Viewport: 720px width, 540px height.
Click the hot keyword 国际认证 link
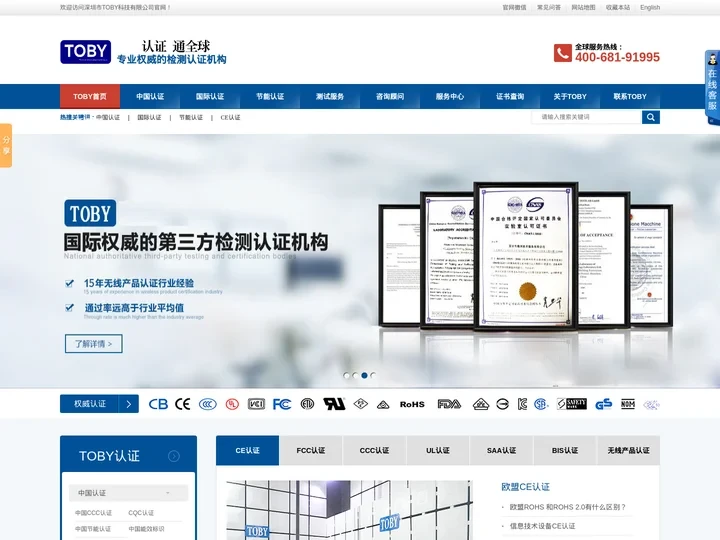point(149,118)
